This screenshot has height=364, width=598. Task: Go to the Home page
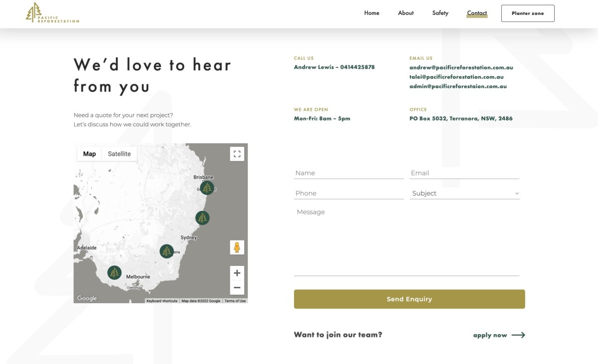coord(372,13)
